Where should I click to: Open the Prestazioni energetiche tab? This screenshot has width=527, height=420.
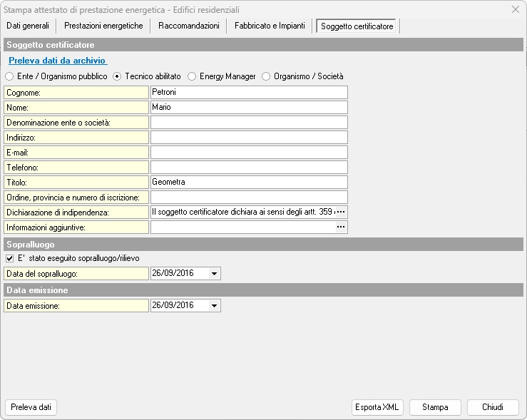coord(103,26)
